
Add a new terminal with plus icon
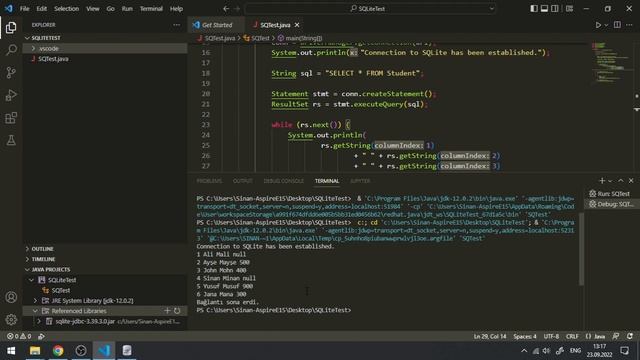click(602, 180)
